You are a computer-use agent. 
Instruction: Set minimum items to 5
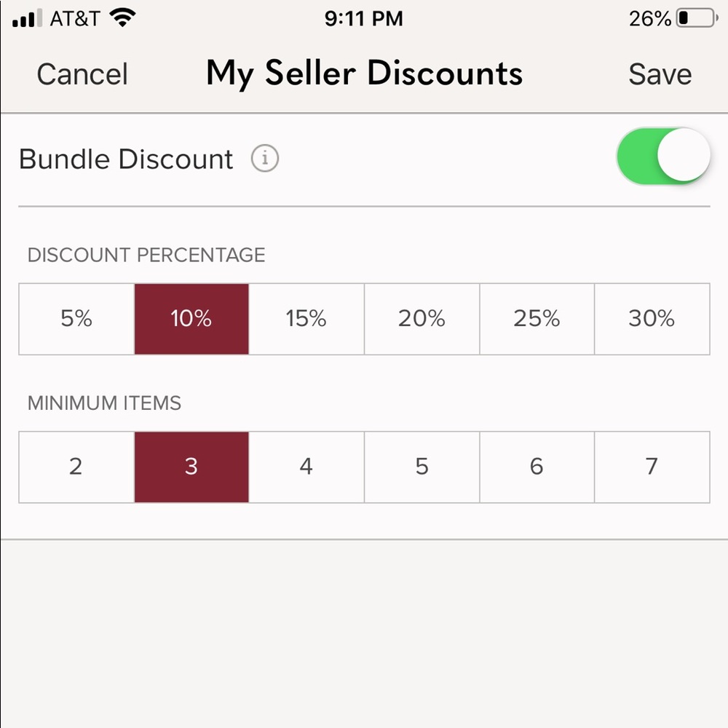tap(421, 467)
